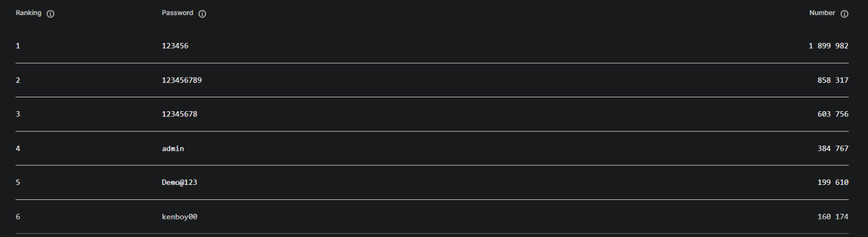Image resolution: width=868 pixels, height=237 pixels.
Task: Click the Ranking column header label
Action: [28, 13]
